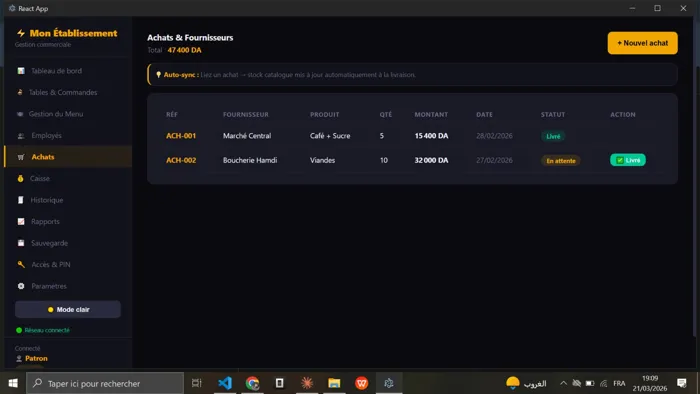Click the Historique document icon

tap(21, 200)
